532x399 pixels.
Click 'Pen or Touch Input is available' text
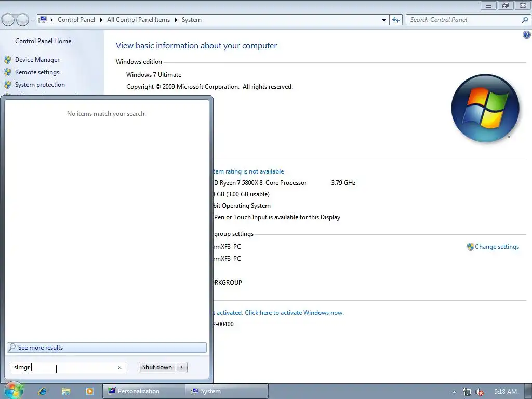coord(277,217)
